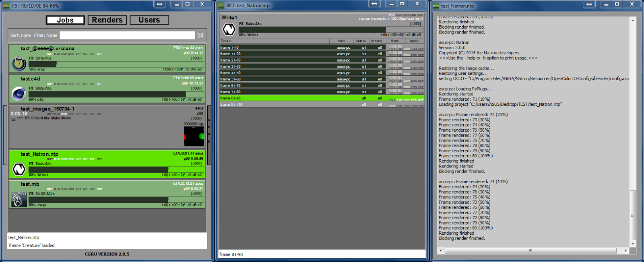Select task row 'frame 1-10'
Screen dimensions: 644x262
tap(322, 47)
